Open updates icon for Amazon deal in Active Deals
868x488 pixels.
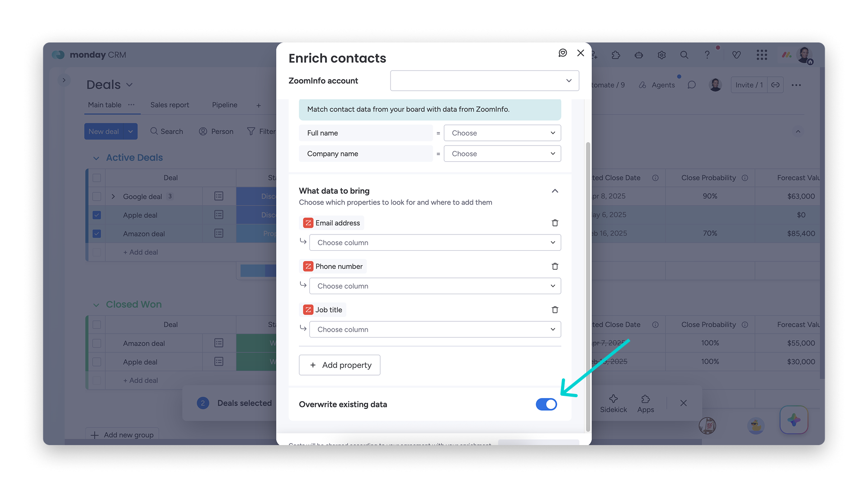tap(219, 233)
